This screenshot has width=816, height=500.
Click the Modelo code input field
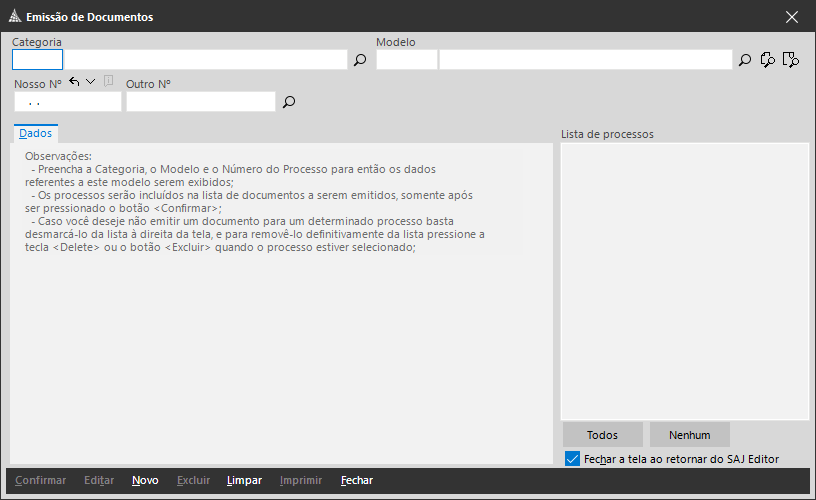pyautogui.click(x=406, y=60)
